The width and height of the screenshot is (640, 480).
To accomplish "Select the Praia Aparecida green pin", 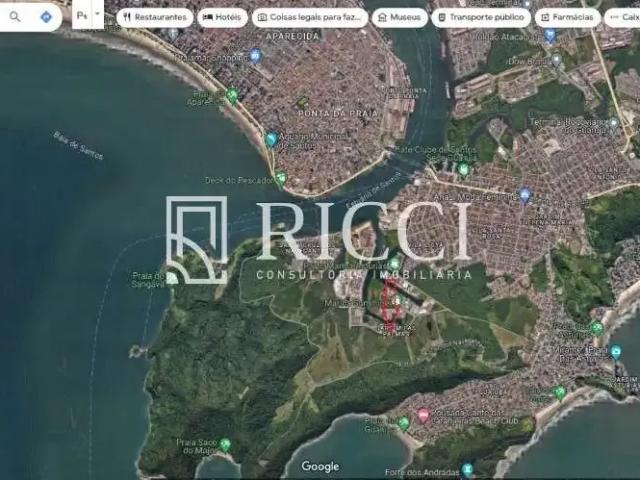I will (x=232, y=96).
